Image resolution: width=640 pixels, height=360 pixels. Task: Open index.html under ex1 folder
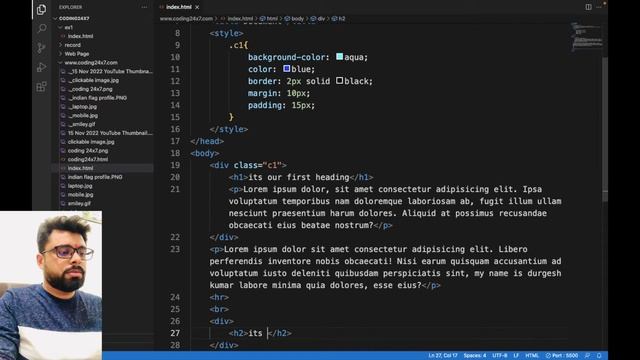point(80,36)
